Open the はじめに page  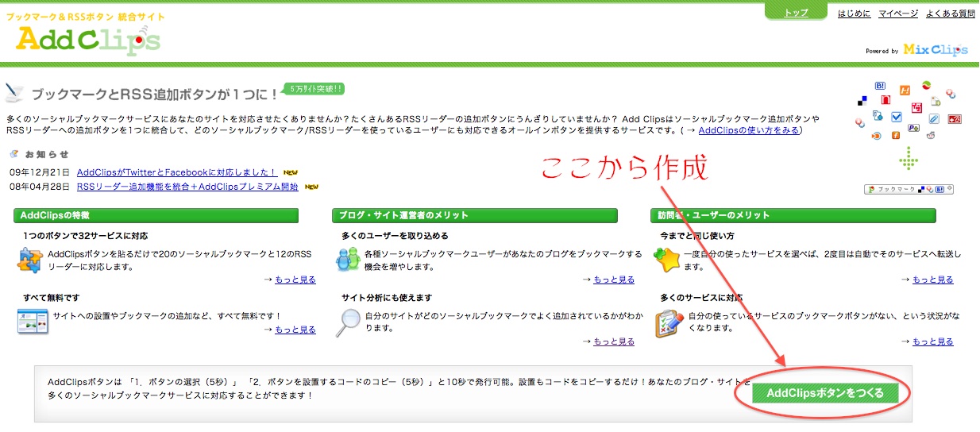coord(854,13)
